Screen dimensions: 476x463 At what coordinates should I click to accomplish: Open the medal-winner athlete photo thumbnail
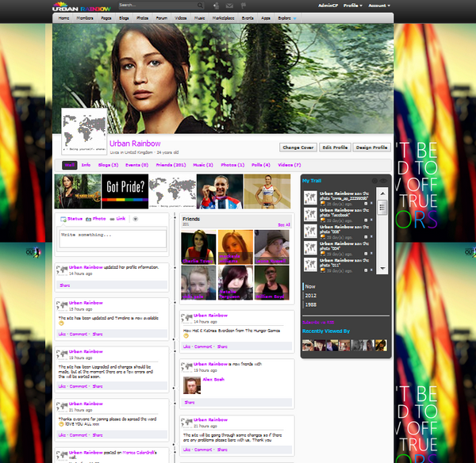tap(220, 191)
